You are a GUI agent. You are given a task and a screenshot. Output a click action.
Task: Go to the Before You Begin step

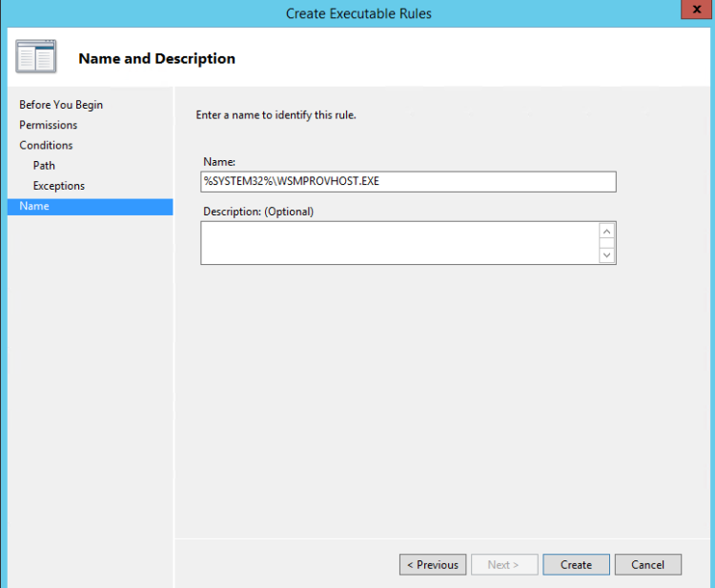(61, 105)
